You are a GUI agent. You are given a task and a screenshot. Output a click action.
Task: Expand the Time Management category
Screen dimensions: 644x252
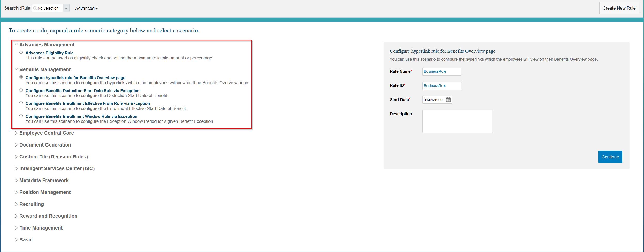[17, 228]
